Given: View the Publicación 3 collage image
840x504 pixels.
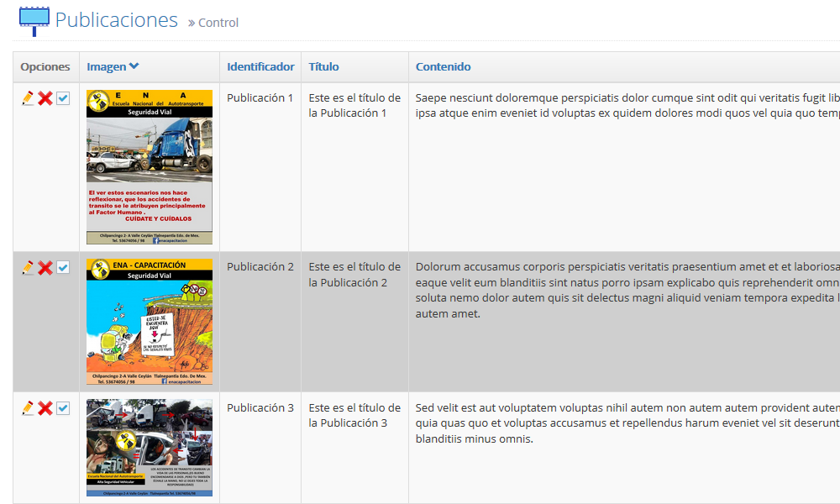Looking at the screenshot, I should coord(150,449).
